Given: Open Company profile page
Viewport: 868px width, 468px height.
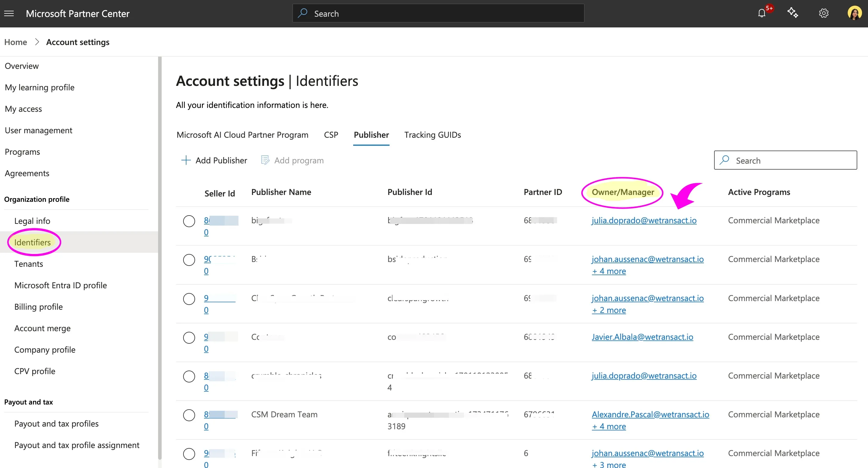Looking at the screenshot, I should 45,350.
